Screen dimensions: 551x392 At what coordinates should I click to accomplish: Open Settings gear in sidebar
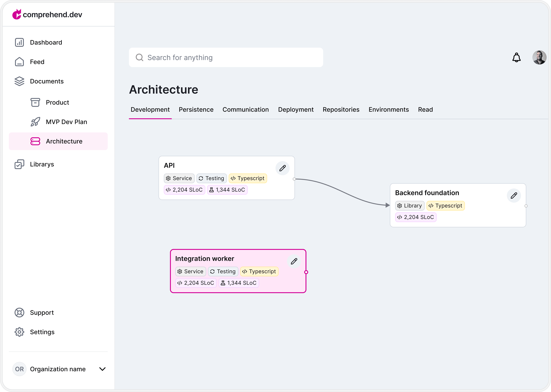point(19,332)
